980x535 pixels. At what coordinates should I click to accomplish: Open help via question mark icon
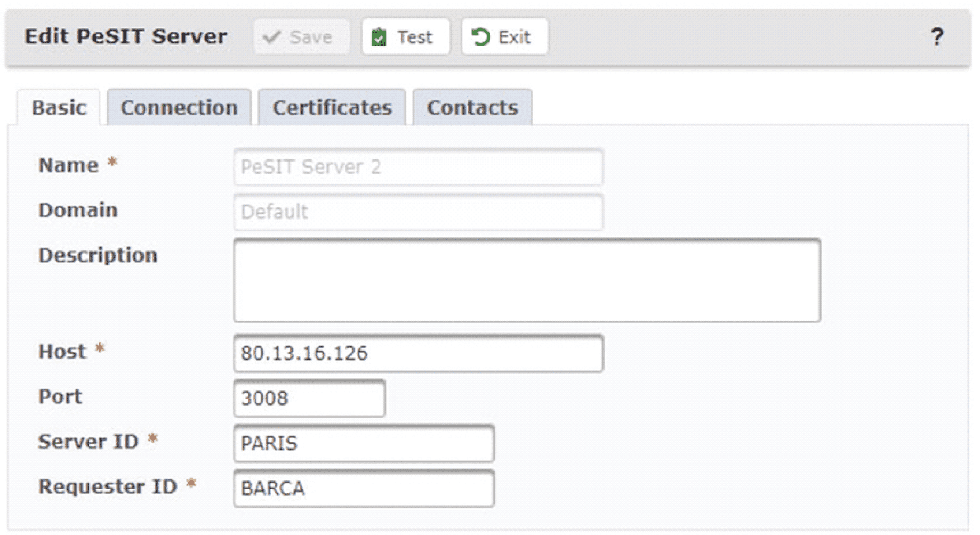pos(937,37)
